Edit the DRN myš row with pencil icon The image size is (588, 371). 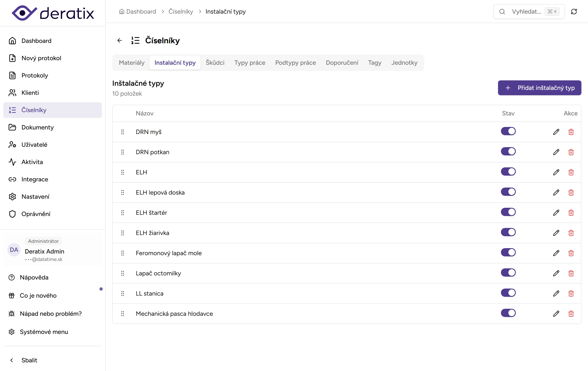[x=556, y=132]
